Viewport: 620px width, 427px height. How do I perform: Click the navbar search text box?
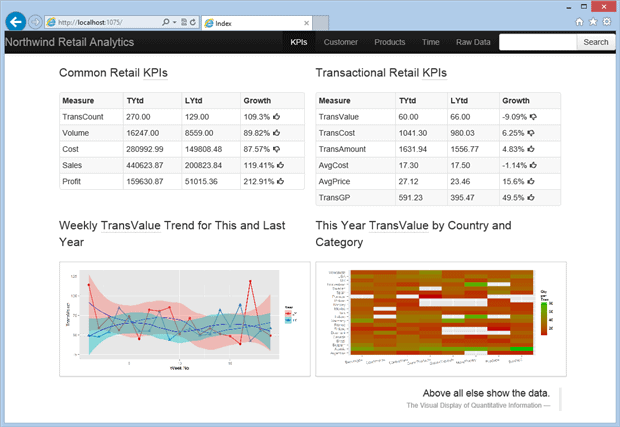pyautogui.click(x=538, y=42)
